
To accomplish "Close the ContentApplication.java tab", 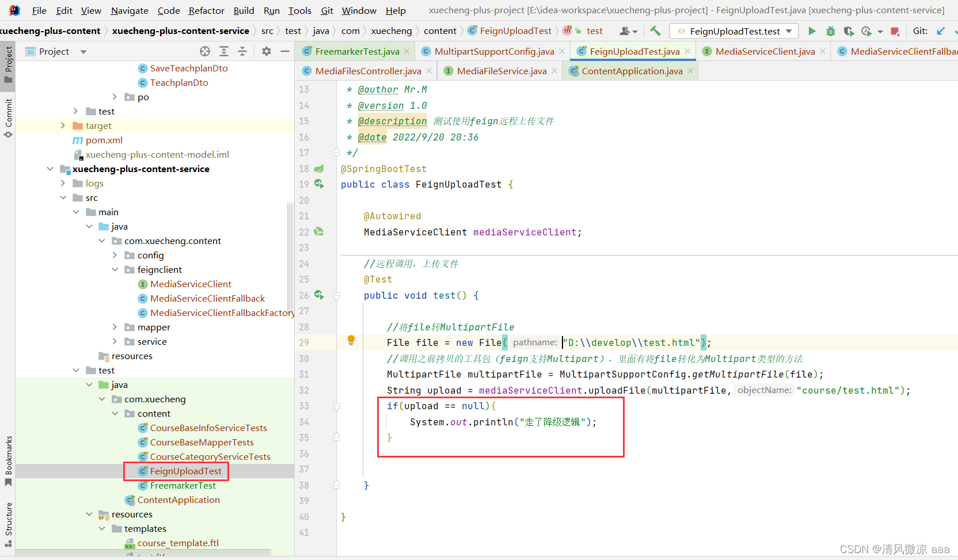I will click(x=690, y=71).
